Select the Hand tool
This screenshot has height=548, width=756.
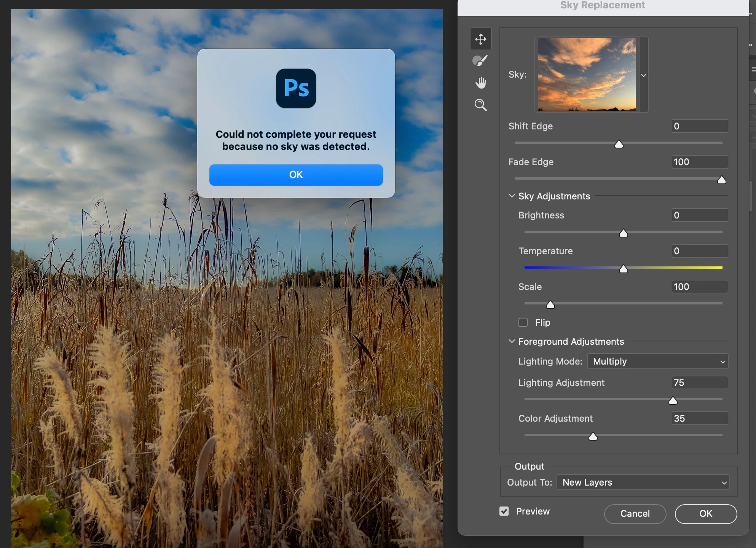[480, 83]
